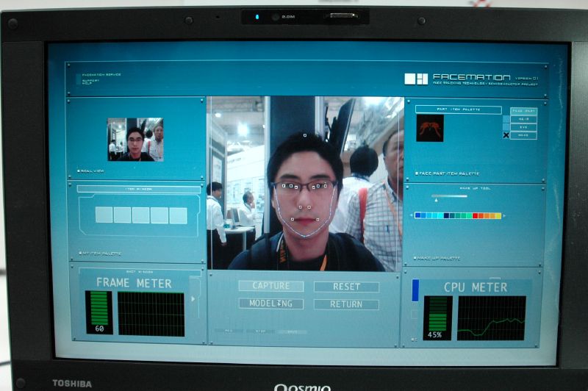Select the red face part item thumbnail

(430, 128)
